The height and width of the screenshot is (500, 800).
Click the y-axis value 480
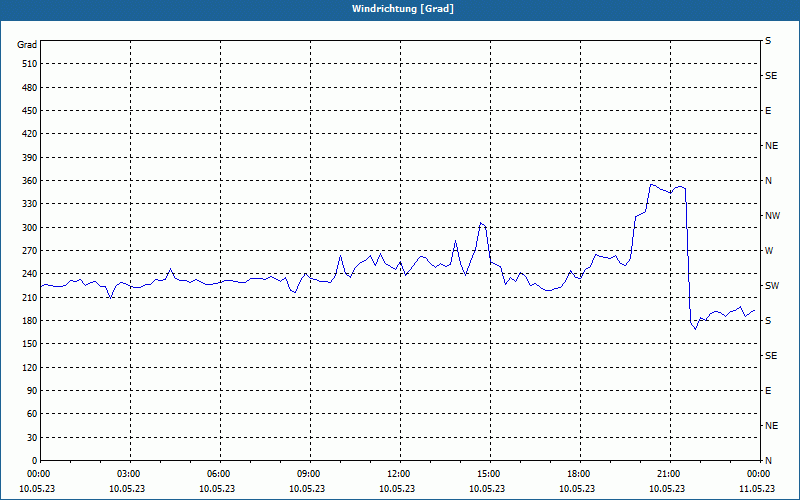click(30, 88)
